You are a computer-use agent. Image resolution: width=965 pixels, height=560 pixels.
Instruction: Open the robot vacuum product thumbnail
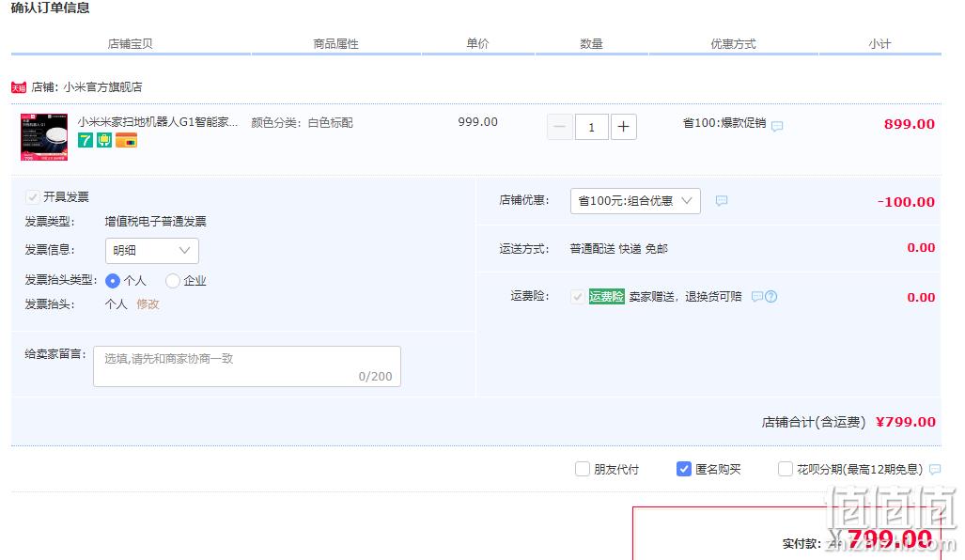(x=44, y=136)
